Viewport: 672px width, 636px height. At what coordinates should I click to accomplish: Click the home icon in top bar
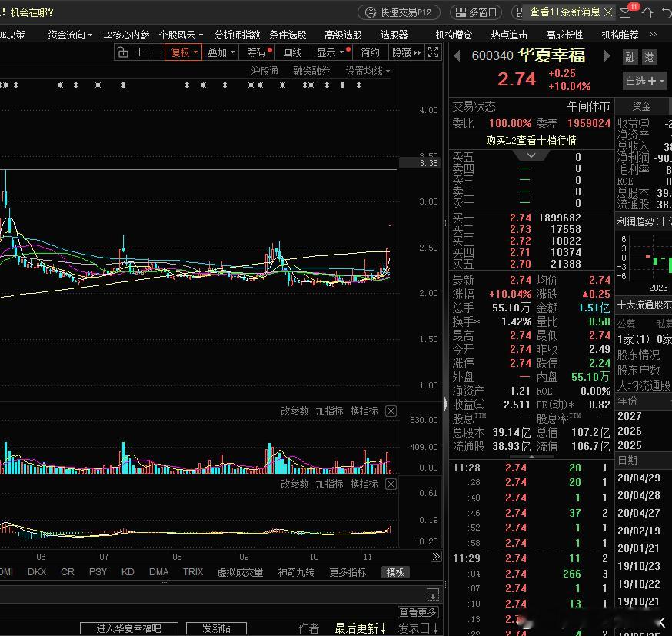point(647,13)
